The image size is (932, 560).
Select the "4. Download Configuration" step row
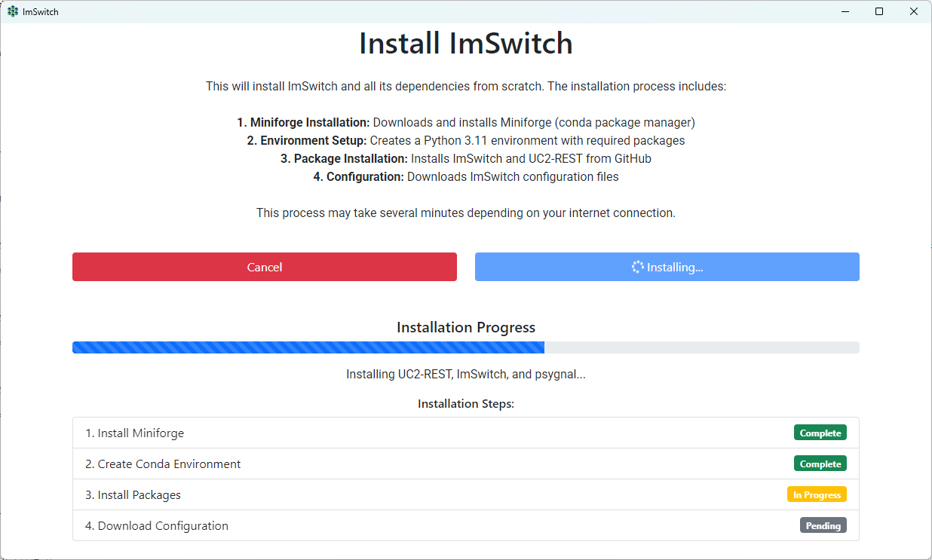tap(466, 525)
